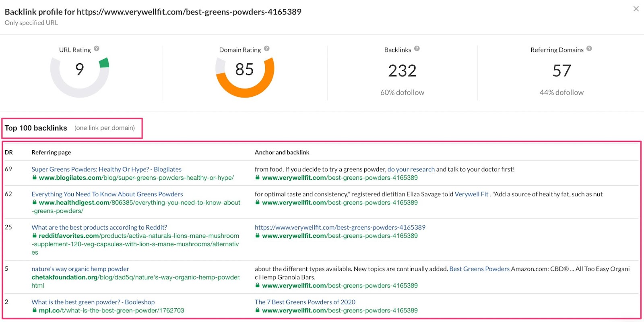644x322 pixels.
Task: Open the help tooltip beside Domain Rating
Action: pos(267,49)
